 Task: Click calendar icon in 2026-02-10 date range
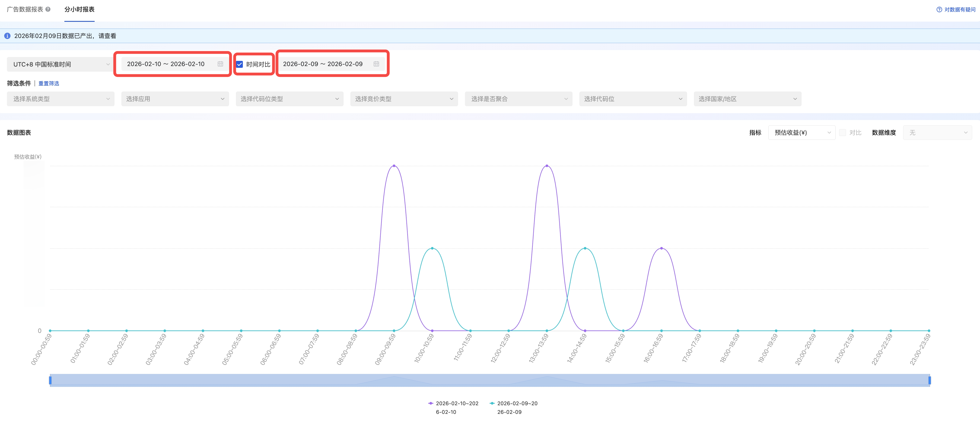(220, 64)
